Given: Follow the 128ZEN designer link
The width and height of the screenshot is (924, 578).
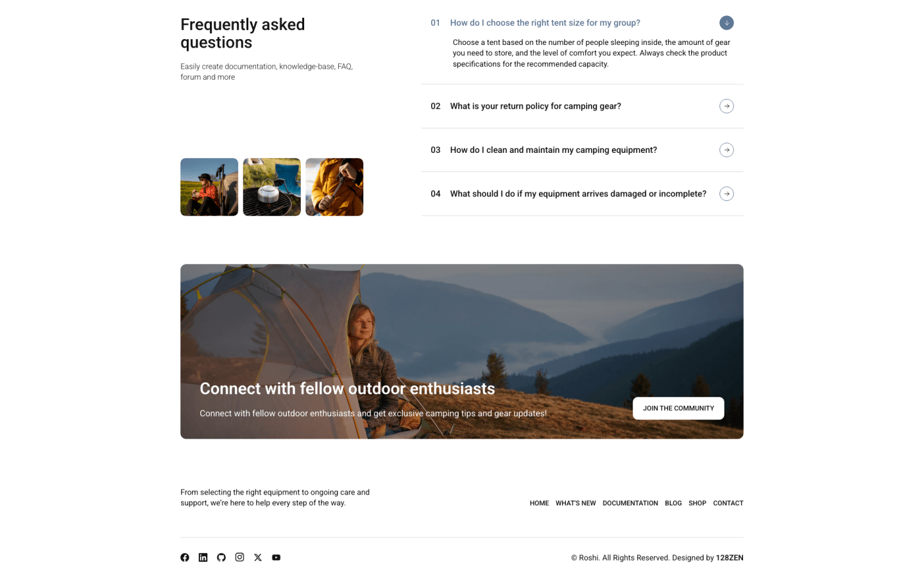Looking at the screenshot, I should 730,558.
